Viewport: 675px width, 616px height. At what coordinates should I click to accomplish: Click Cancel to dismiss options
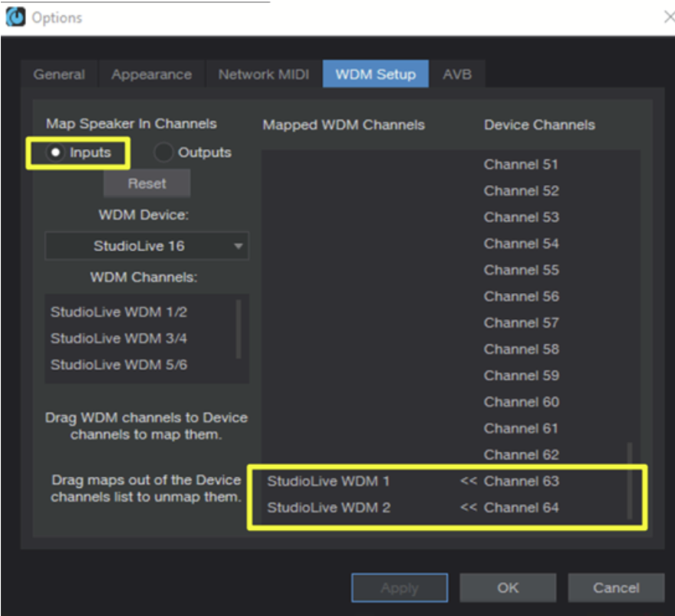[x=616, y=588]
